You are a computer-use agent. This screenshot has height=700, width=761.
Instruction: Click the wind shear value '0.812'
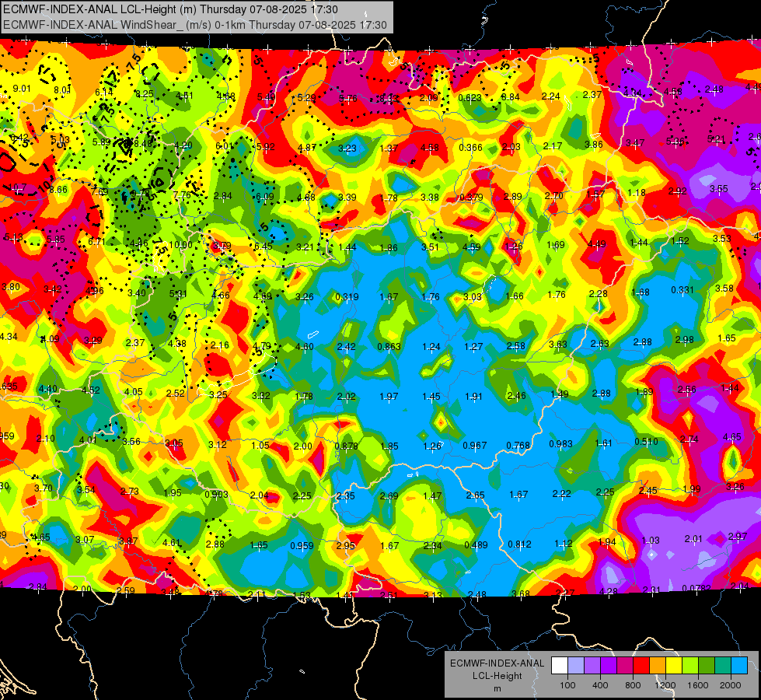(519, 544)
